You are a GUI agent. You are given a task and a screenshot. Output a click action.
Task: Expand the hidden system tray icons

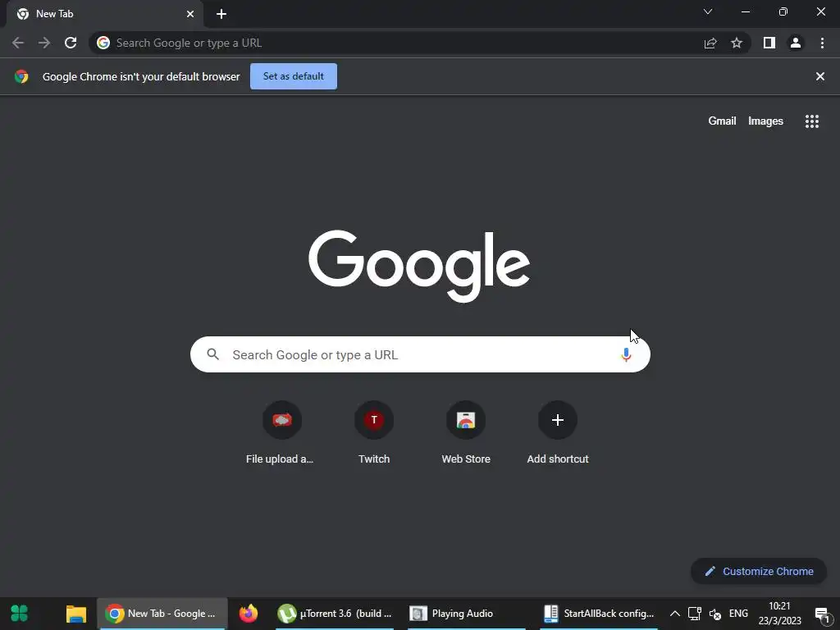point(675,614)
